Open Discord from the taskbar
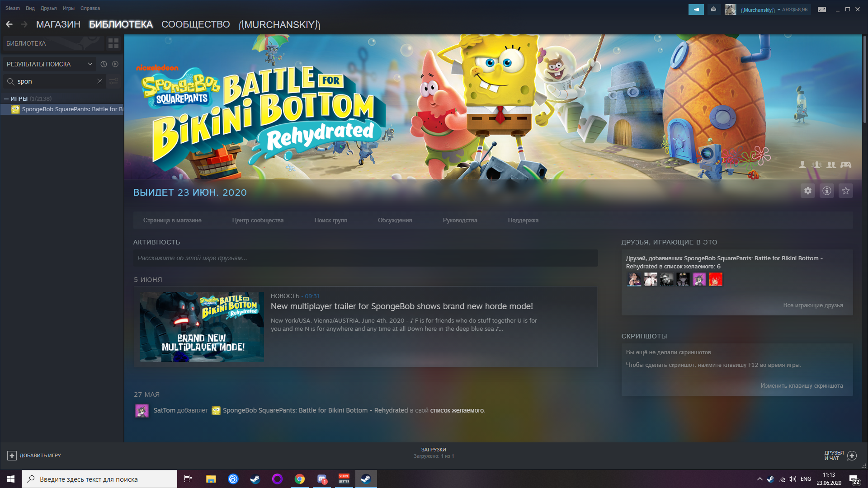This screenshot has width=868, height=488. (x=322, y=479)
